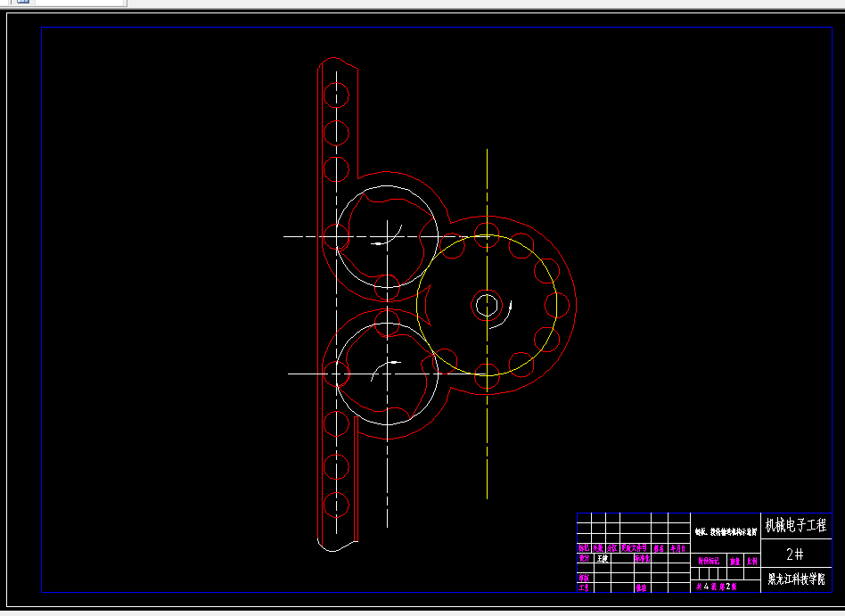Select the 年月日 date header cell
Image resolution: width=845 pixels, height=616 pixels.
(677, 548)
